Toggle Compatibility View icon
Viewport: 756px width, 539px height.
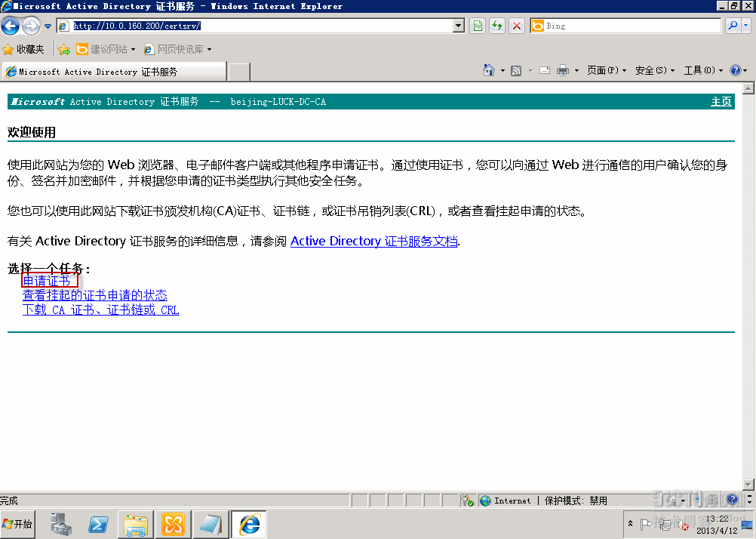pyautogui.click(x=478, y=26)
